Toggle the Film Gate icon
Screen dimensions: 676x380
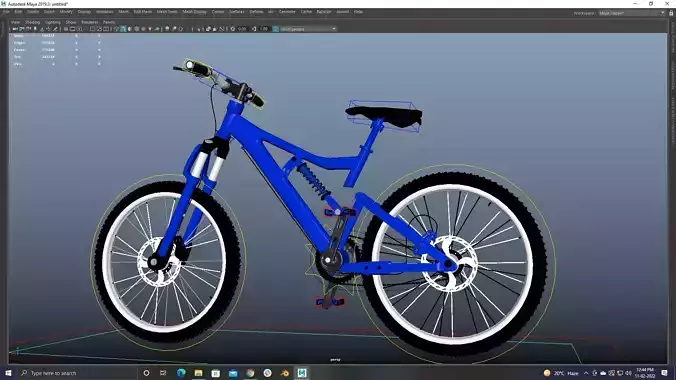tap(72, 29)
